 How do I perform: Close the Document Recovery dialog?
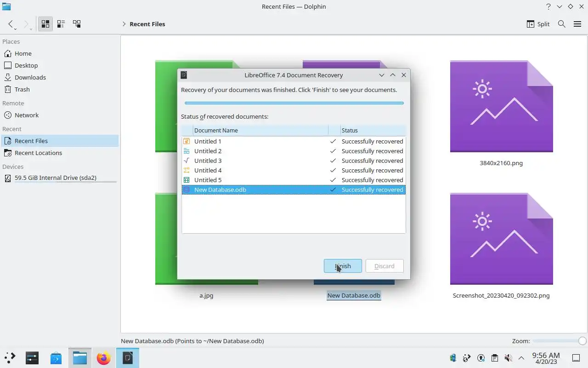pos(404,75)
